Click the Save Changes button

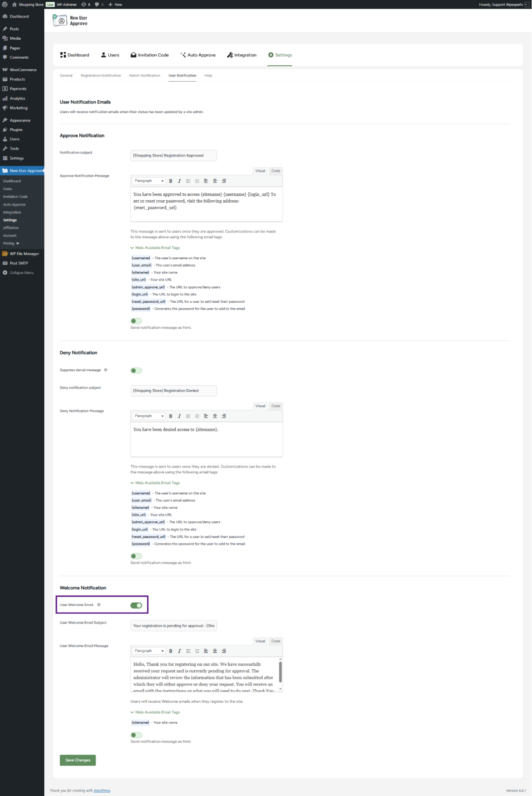[x=78, y=760]
